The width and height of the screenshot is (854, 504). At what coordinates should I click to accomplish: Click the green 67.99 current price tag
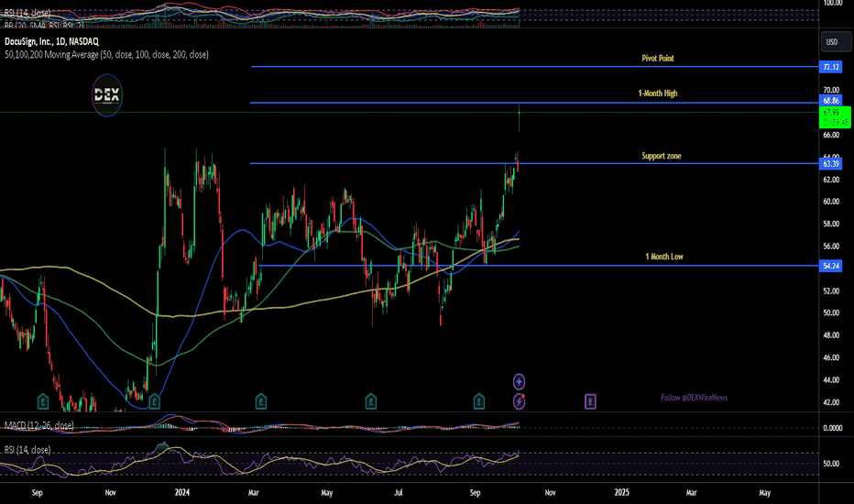[x=835, y=117]
